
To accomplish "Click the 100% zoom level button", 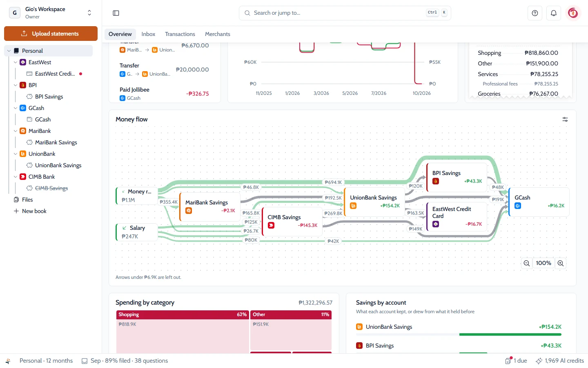I will coord(543,263).
